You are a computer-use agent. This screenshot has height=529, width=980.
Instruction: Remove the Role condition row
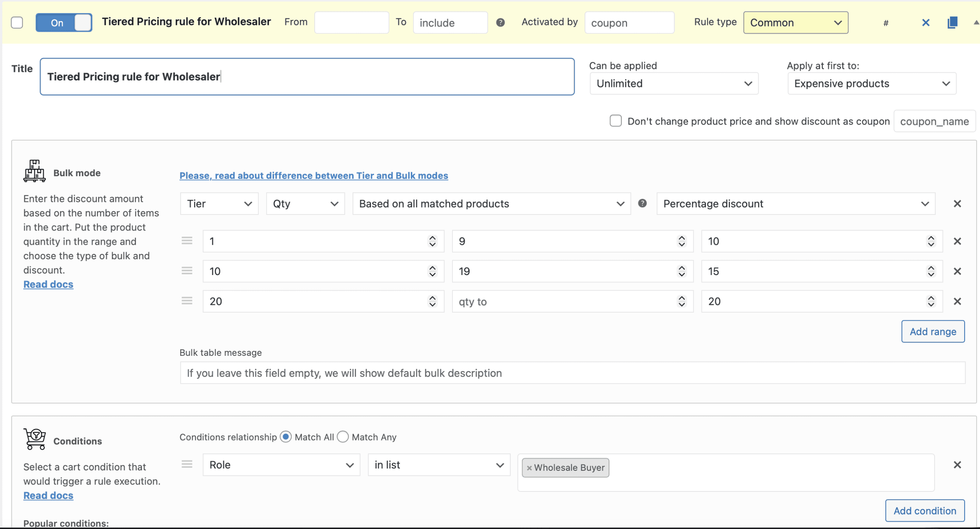point(957,465)
